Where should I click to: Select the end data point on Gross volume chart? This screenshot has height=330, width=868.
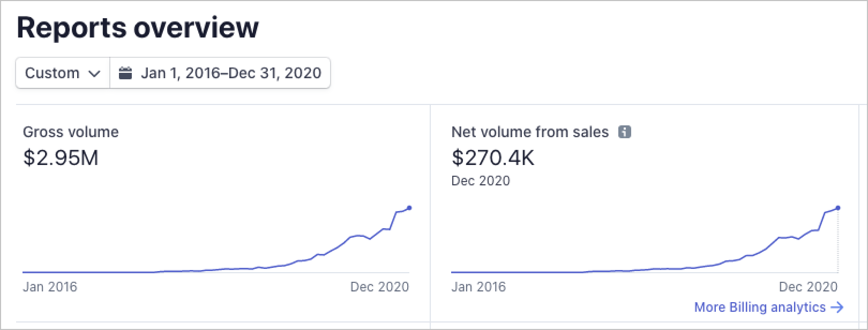pyautogui.click(x=409, y=208)
